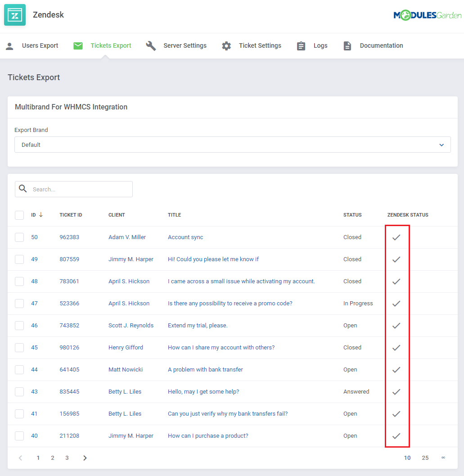Click the Zendesk status checkmark for ticket 743852
The height and width of the screenshot is (476, 464).
396,326
